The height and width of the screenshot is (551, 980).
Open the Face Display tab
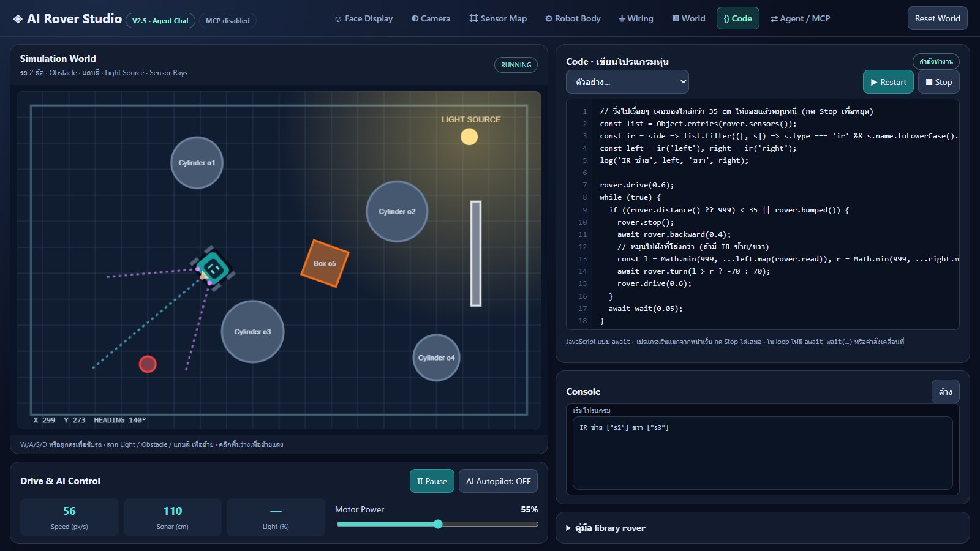364,18
